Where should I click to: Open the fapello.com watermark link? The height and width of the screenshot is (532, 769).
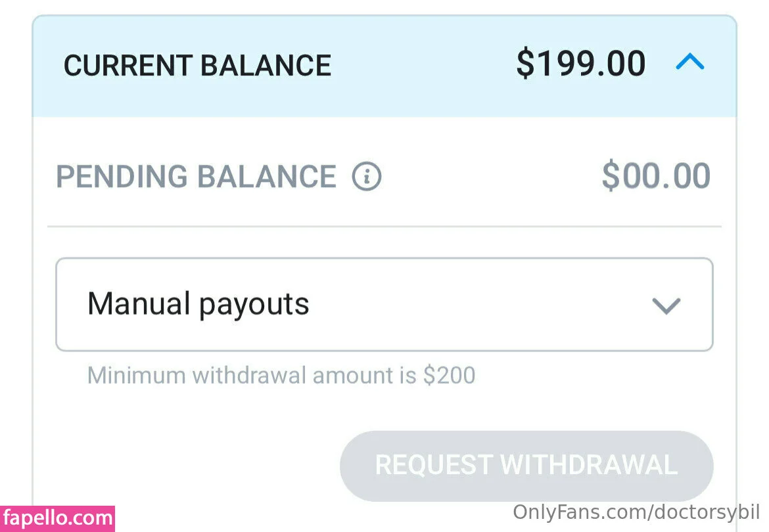pos(57,519)
